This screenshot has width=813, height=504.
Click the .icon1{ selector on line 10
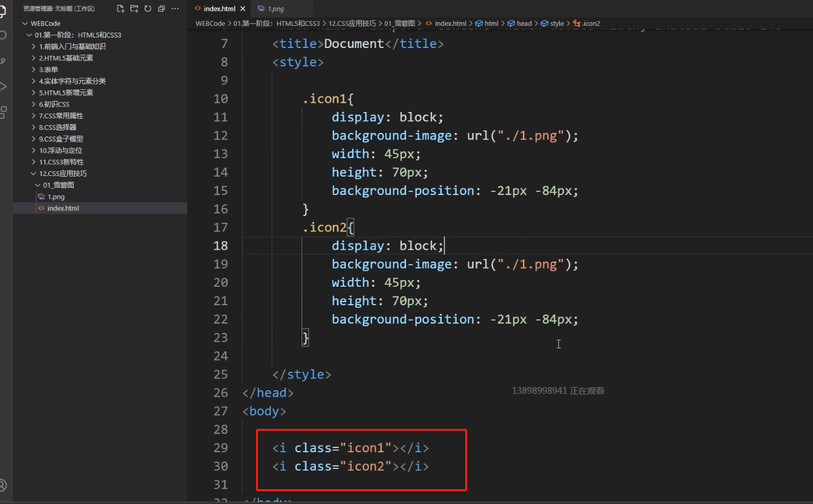(x=328, y=99)
